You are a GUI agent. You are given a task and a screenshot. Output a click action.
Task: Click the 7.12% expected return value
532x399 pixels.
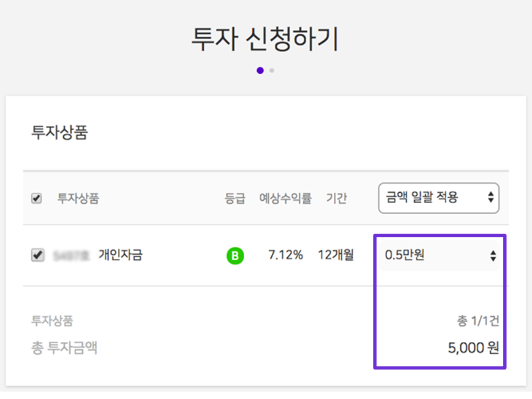(285, 255)
